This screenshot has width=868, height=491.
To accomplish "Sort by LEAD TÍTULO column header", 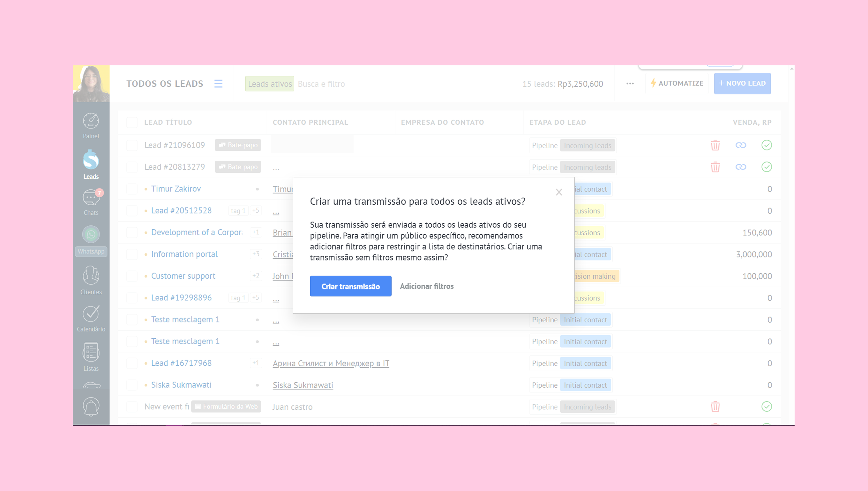I will (168, 122).
